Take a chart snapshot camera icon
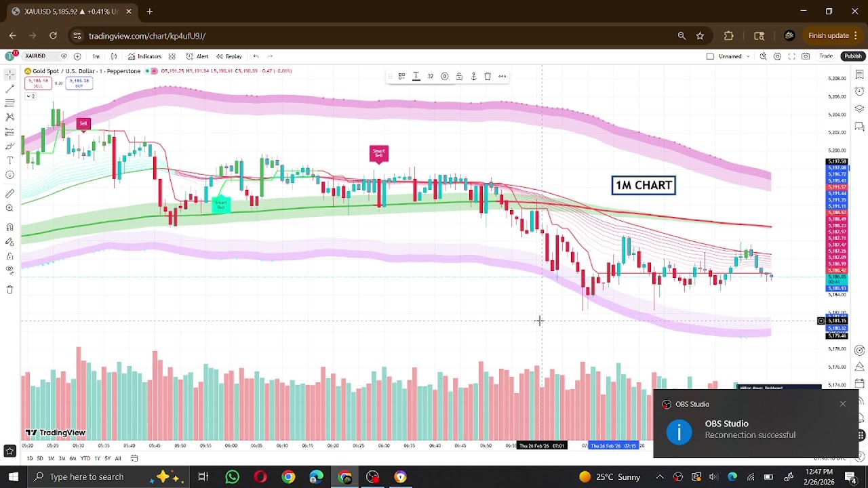 coord(806,56)
